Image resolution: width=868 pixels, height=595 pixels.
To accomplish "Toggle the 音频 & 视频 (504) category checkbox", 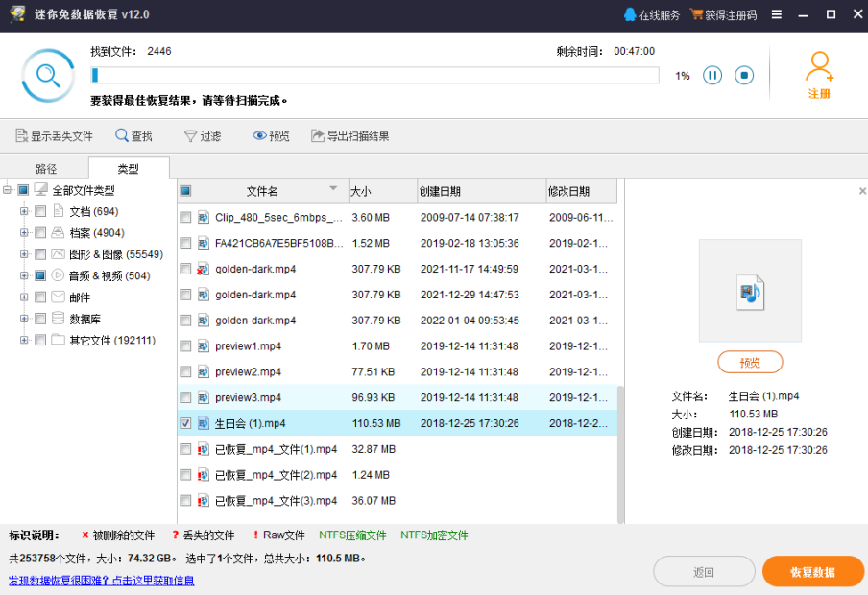I will [x=40, y=275].
